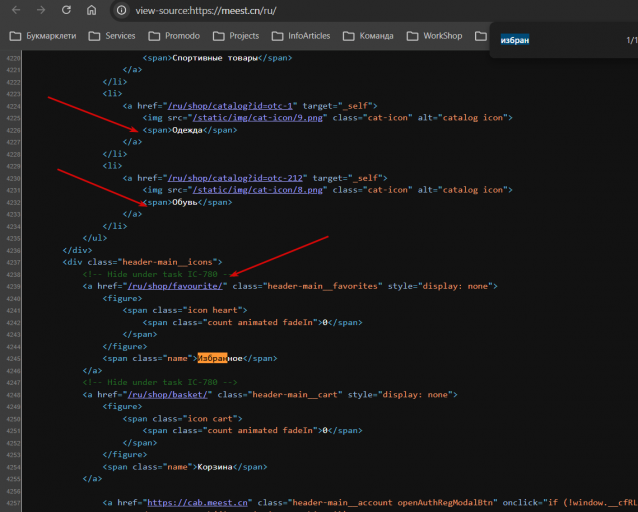Screen dimensions: 638x512
Task: Open the /ru/shop/catalog?id=otc-212 link
Action: tap(235, 178)
